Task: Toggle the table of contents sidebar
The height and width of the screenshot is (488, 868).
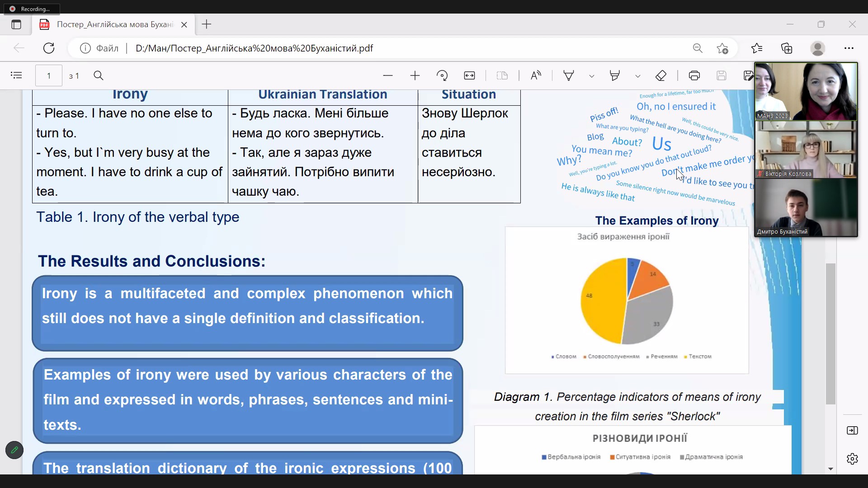Action: tap(16, 75)
